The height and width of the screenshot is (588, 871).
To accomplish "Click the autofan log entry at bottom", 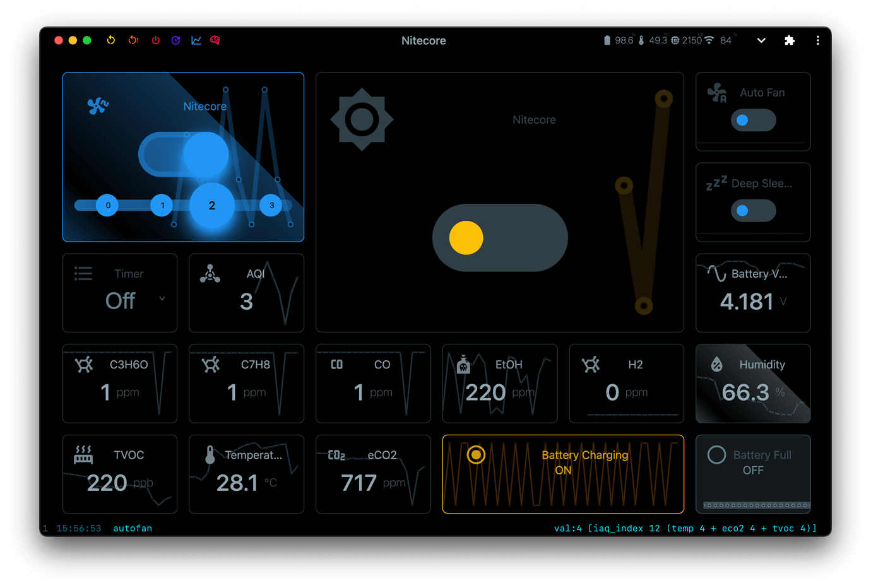I will (133, 528).
